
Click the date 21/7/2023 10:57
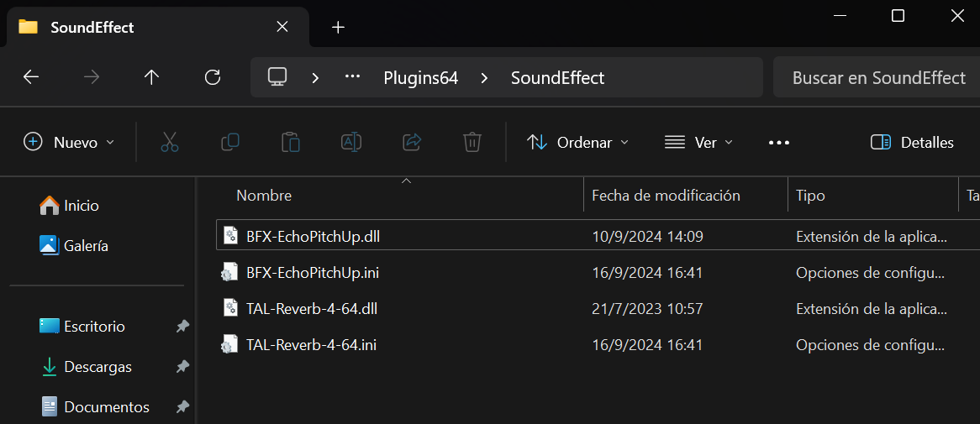click(647, 308)
